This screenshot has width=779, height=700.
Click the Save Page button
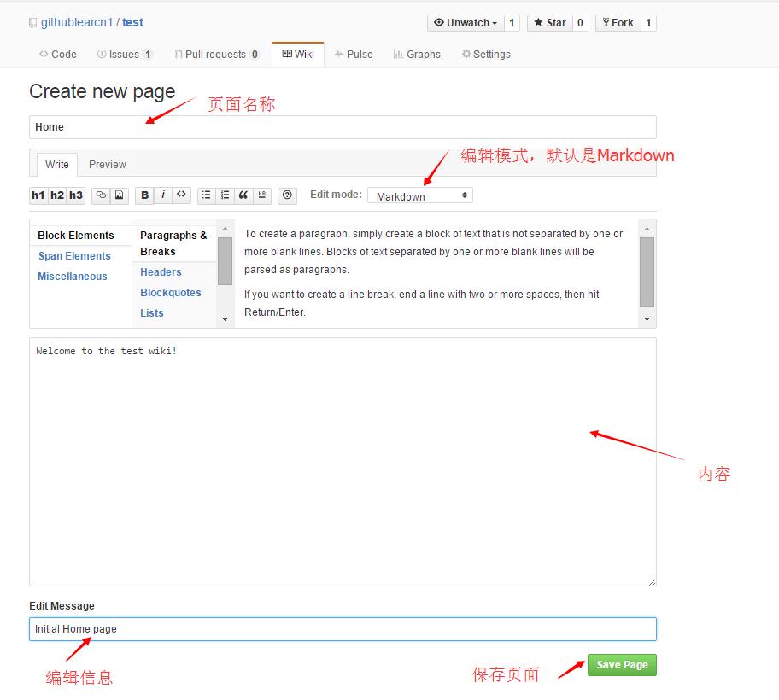coord(621,664)
